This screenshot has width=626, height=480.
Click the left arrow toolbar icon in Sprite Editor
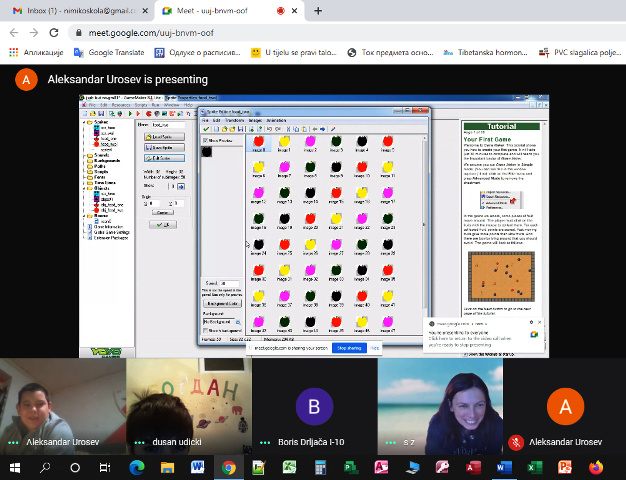pyautogui.click(x=315, y=129)
